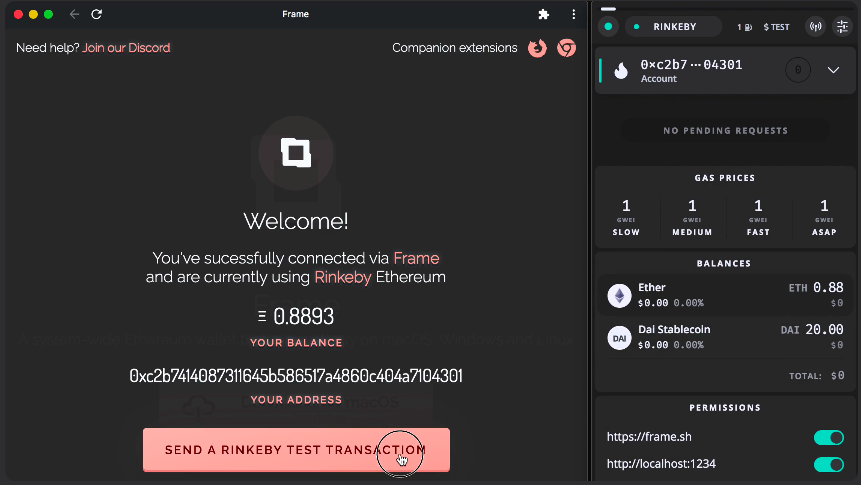Expand the account chevron dropdown

(x=834, y=70)
